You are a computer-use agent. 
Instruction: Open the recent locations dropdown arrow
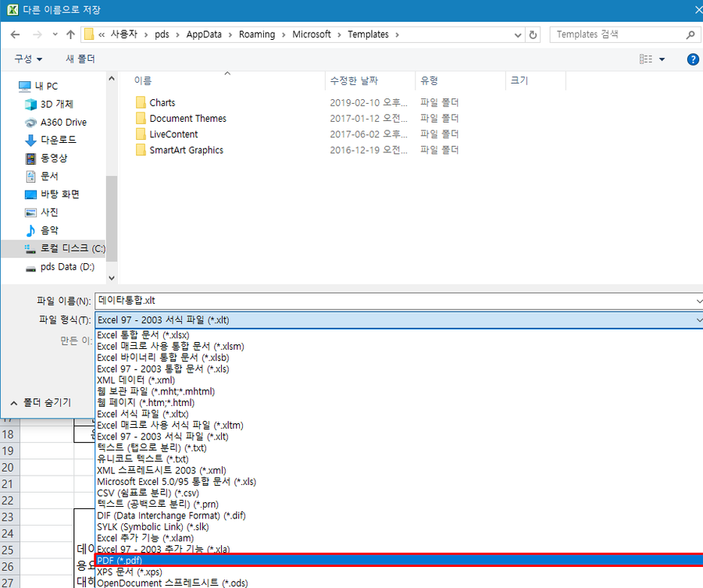tap(55, 34)
